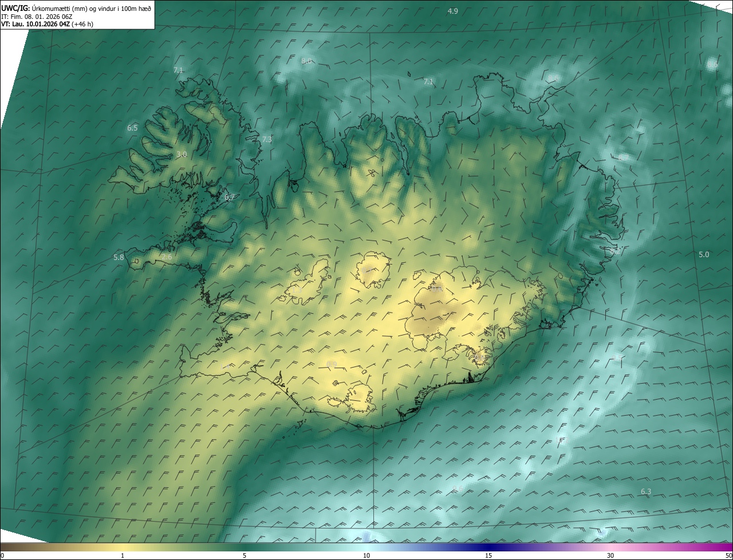Click the color scale tick label 5

(245, 555)
